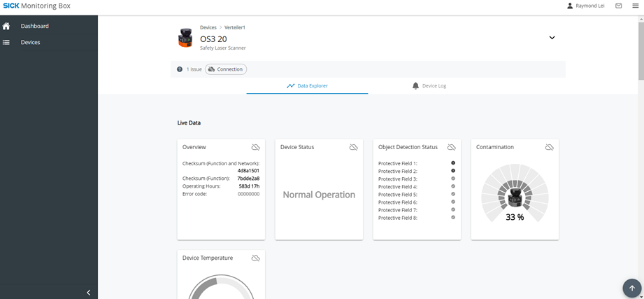Click the checksum value 7bdde2a8
Image resolution: width=644 pixels, height=299 pixels.
pos(248,179)
